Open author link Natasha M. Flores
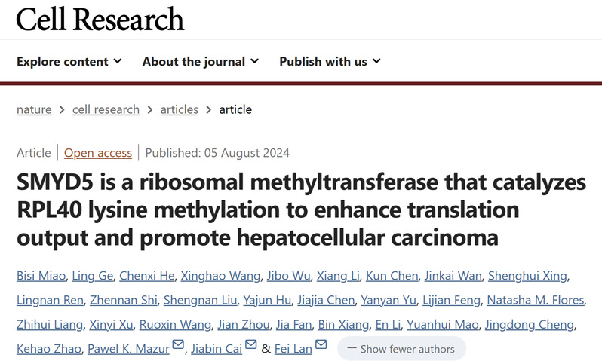Screen dimensions: 602x364 [536, 300]
